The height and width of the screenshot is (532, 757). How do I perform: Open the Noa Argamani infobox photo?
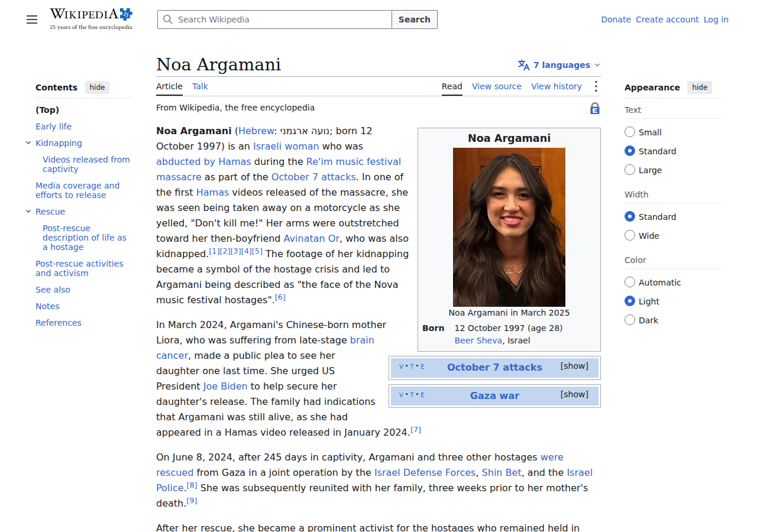[x=509, y=227]
